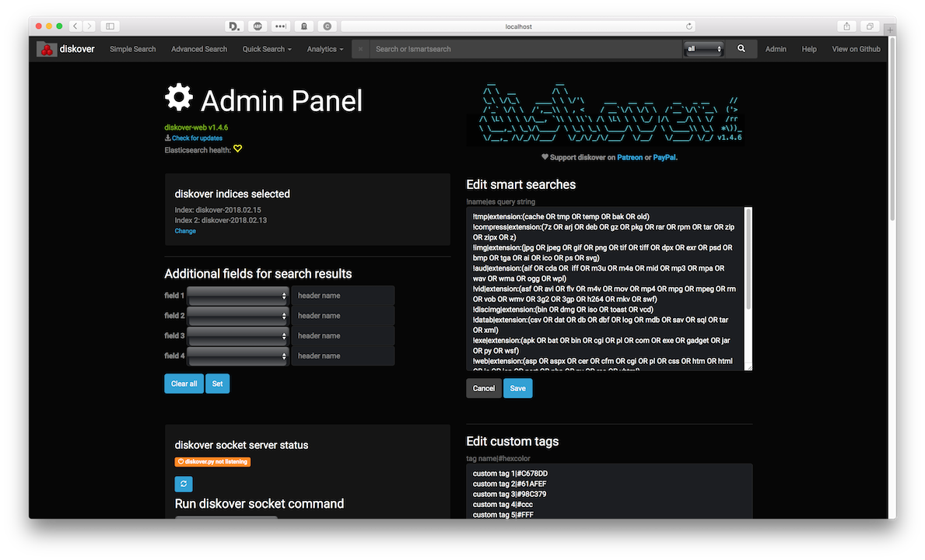Image resolution: width=925 pixels, height=560 pixels.
Task: Click the magnifier search button in navbar
Action: 741,49
